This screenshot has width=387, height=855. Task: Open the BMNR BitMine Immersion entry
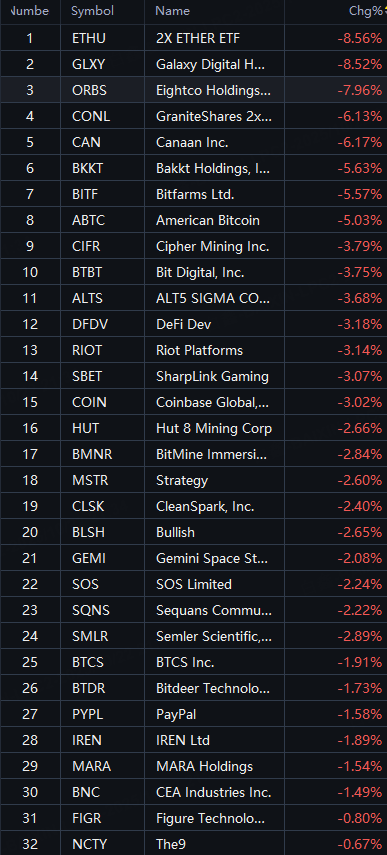click(x=194, y=454)
